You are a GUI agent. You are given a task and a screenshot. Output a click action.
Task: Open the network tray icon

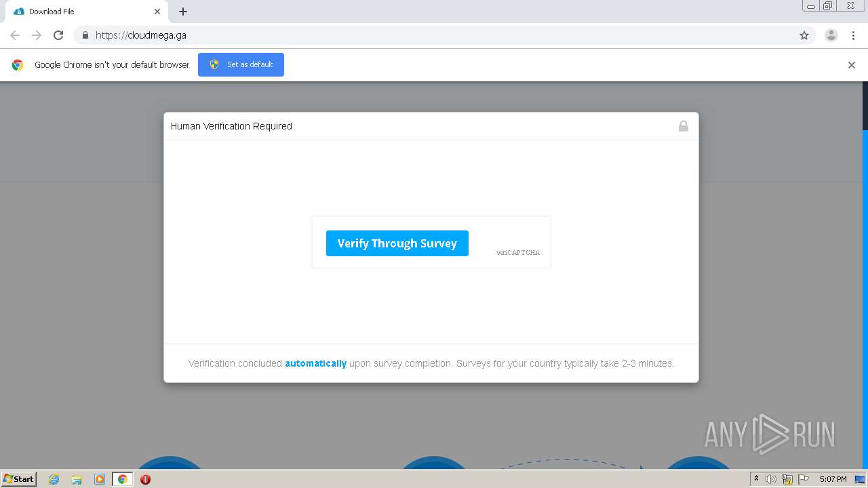[787, 479]
